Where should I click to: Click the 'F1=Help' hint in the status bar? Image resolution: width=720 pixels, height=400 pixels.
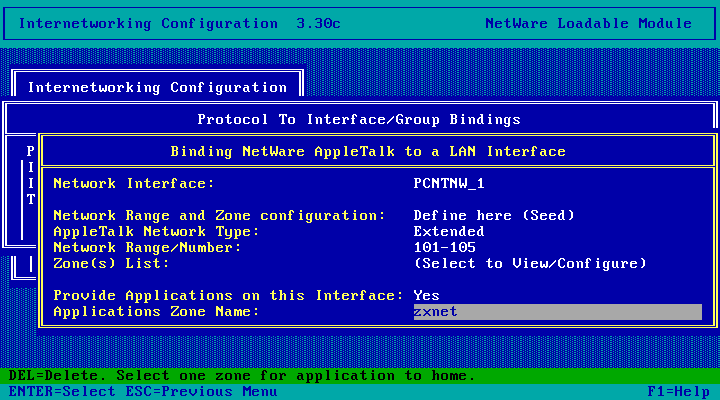click(679, 392)
